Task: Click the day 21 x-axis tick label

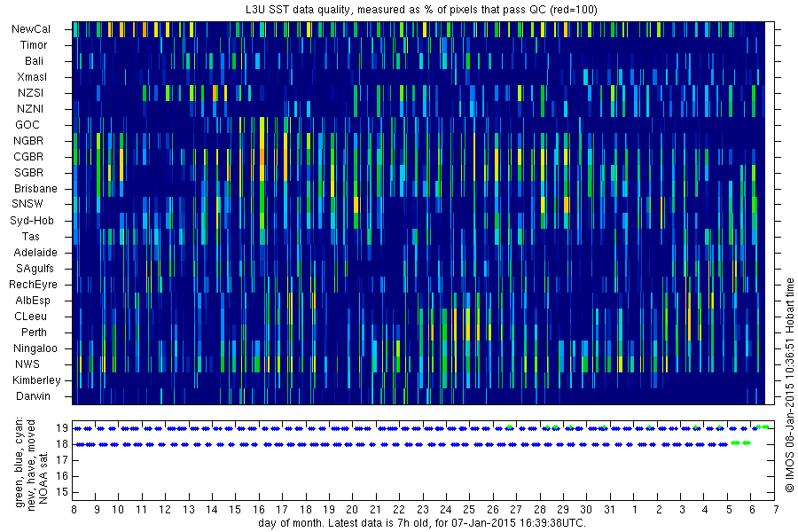Action: click(376, 510)
